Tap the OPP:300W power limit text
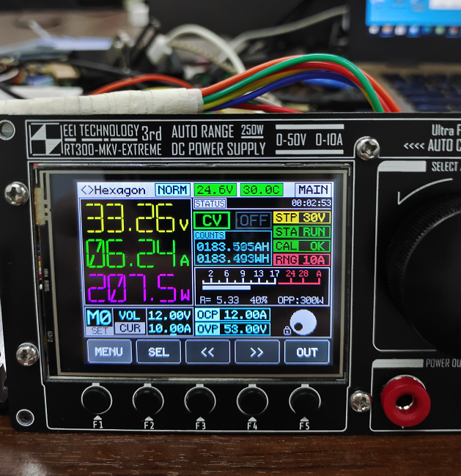The width and height of the screenshot is (461, 476). (300, 300)
